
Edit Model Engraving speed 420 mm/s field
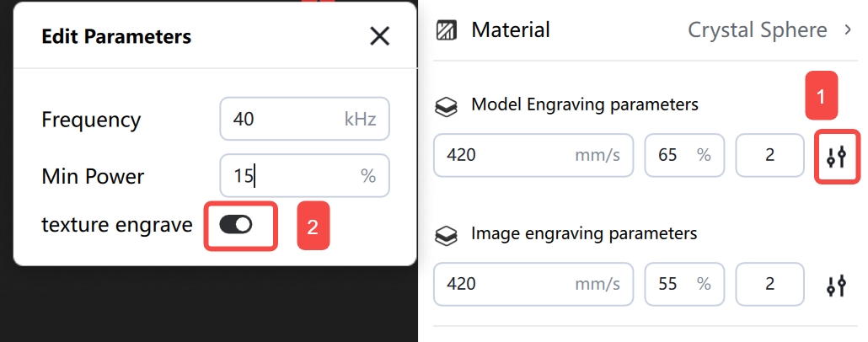[x=533, y=155]
